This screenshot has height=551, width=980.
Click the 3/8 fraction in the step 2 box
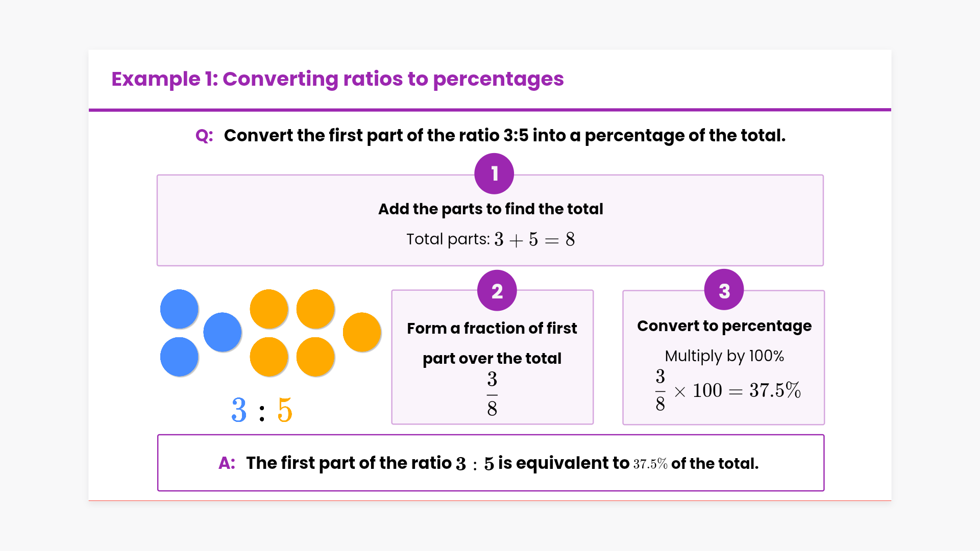coord(492,393)
